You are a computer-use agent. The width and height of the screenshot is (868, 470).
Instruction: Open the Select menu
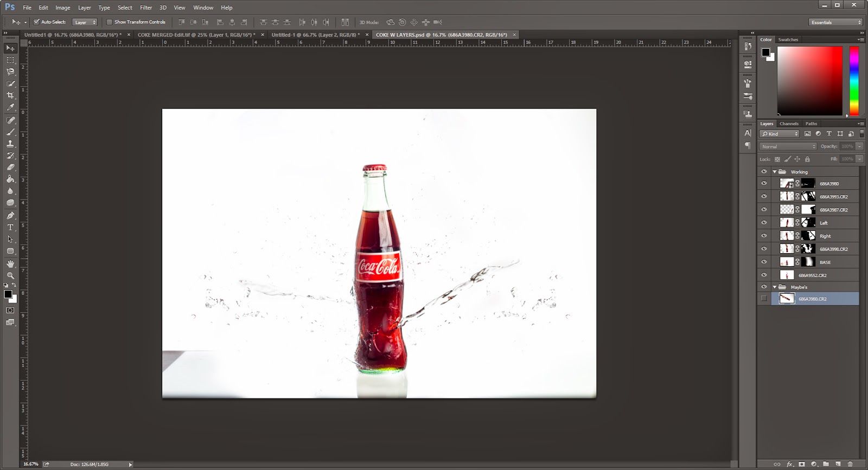125,8
